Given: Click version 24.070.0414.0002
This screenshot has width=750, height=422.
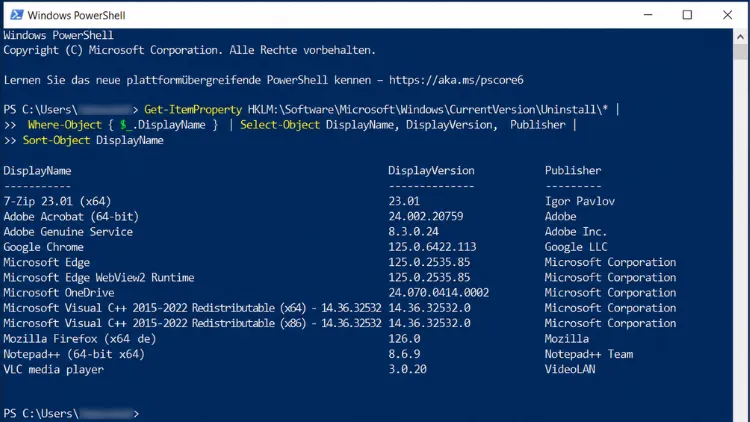Looking at the screenshot, I should click(x=438, y=293).
